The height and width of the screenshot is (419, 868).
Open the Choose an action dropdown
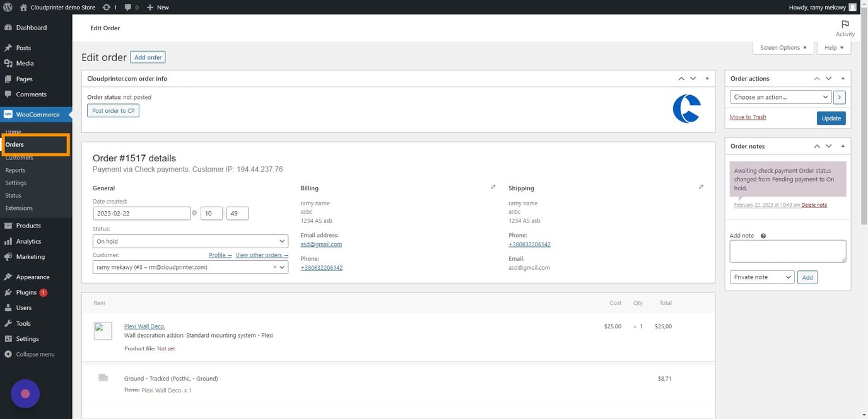pyautogui.click(x=780, y=96)
